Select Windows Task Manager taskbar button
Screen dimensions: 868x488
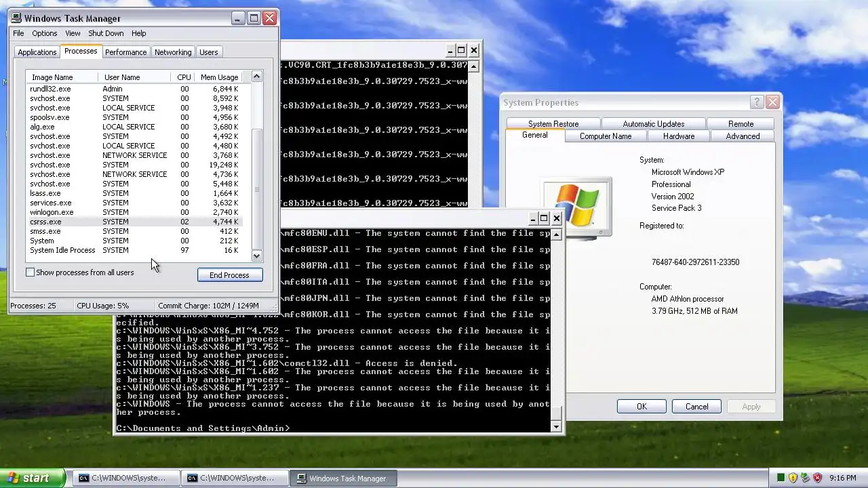tap(344, 478)
